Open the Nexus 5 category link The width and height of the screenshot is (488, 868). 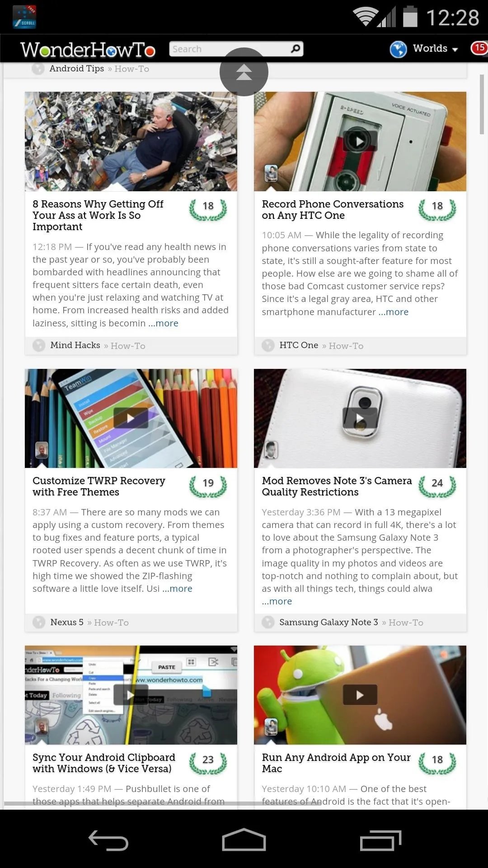[67, 623]
